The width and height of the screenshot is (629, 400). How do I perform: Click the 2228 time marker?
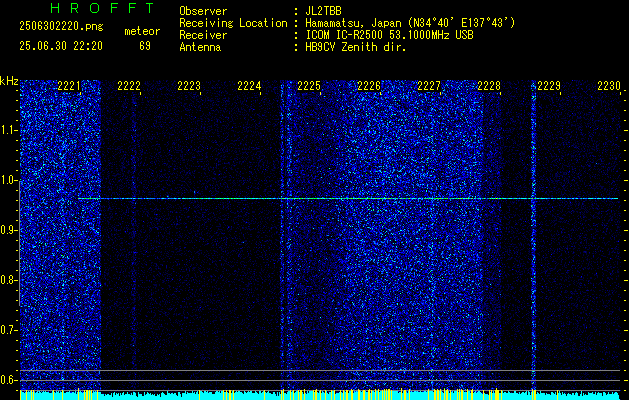pos(489,86)
